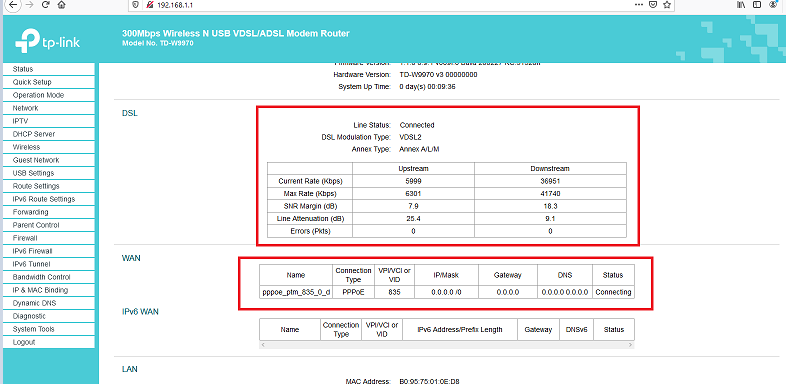786x384 pixels.
Task: Click the System Up Time value
Action: pyautogui.click(x=427, y=87)
